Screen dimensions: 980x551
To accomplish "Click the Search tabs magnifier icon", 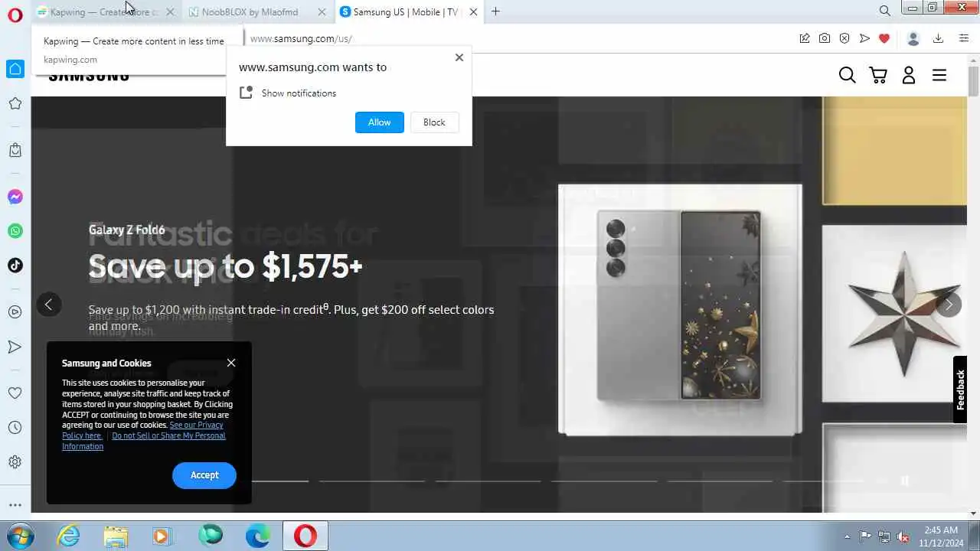I will [884, 11].
